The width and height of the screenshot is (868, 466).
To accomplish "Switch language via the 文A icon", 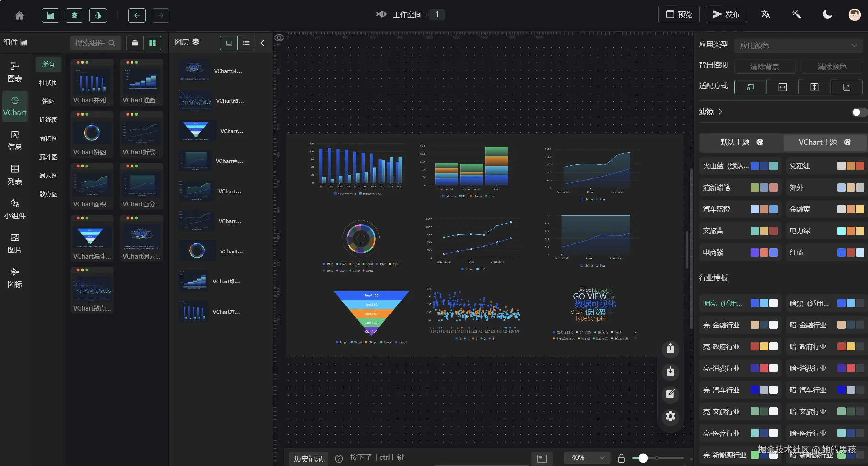I will (x=766, y=14).
